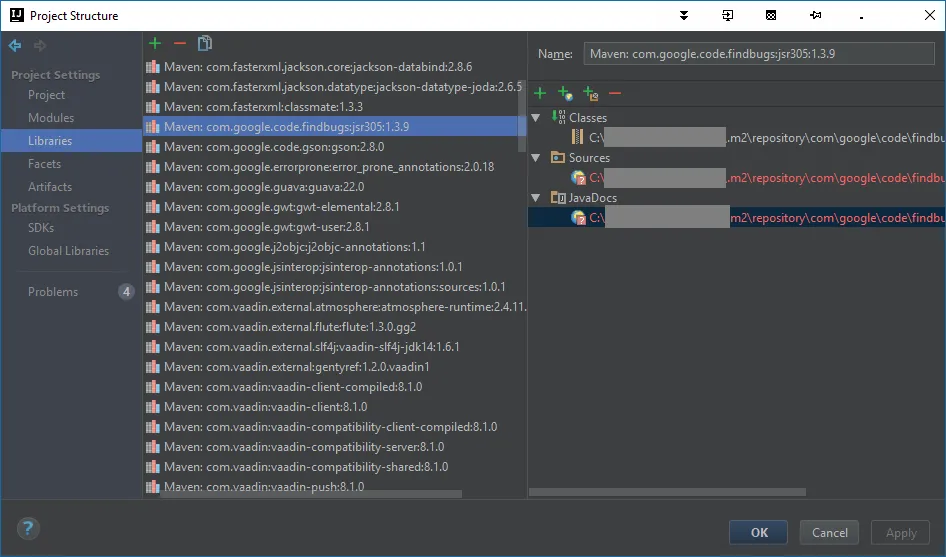
Task: Click the IntelliJ logo in title bar
Action: (x=17, y=15)
